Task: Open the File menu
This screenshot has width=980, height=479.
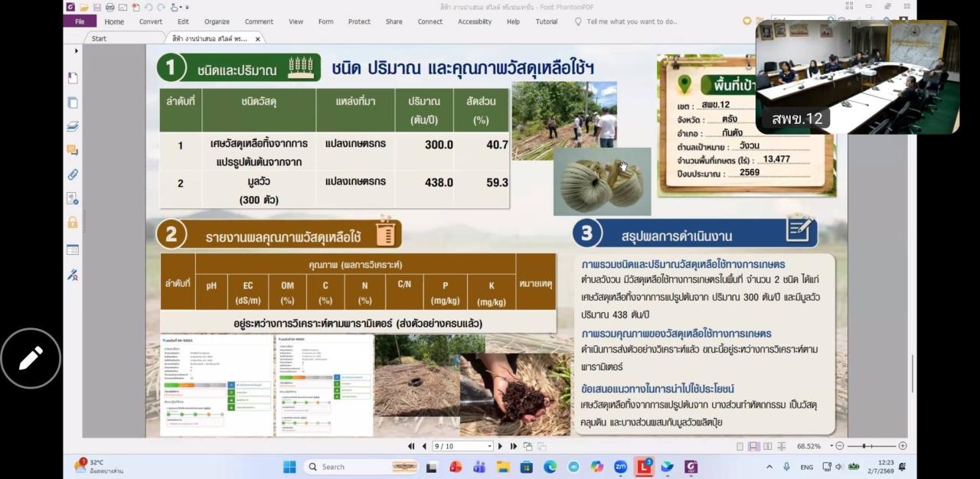Action: 80,21
